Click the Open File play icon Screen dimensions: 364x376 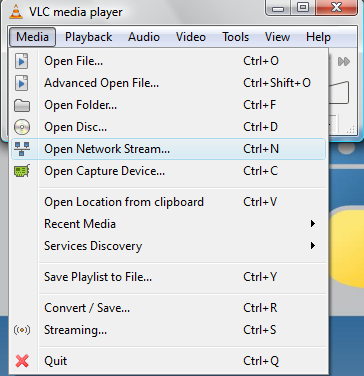point(22,61)
